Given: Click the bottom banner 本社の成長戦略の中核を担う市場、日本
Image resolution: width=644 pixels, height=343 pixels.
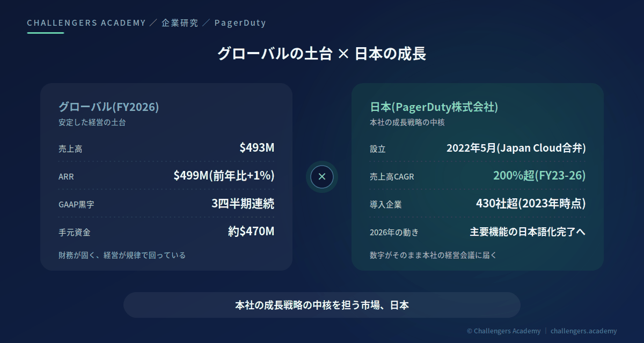Looking at the screenshot, I should (x=322, y=305).
